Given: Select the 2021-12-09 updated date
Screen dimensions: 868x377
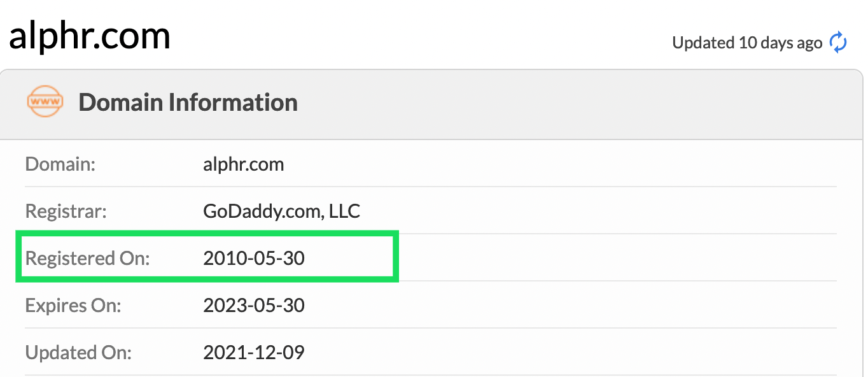Looking at the screenshot, I should (x=254, y=352).
